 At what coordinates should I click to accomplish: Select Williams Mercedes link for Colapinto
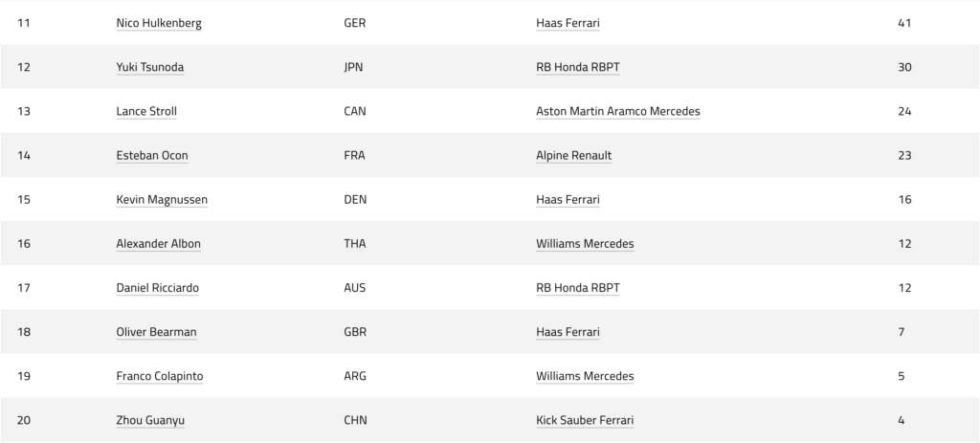coord(585,376)
